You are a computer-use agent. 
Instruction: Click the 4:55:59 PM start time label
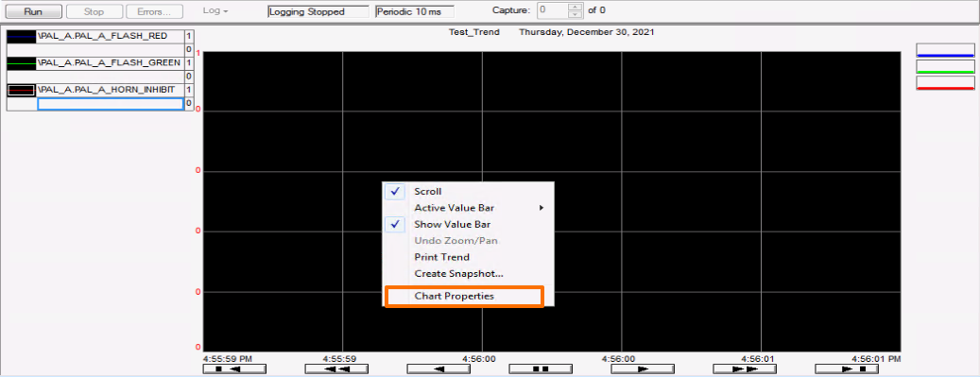click(x=228, y=359)
